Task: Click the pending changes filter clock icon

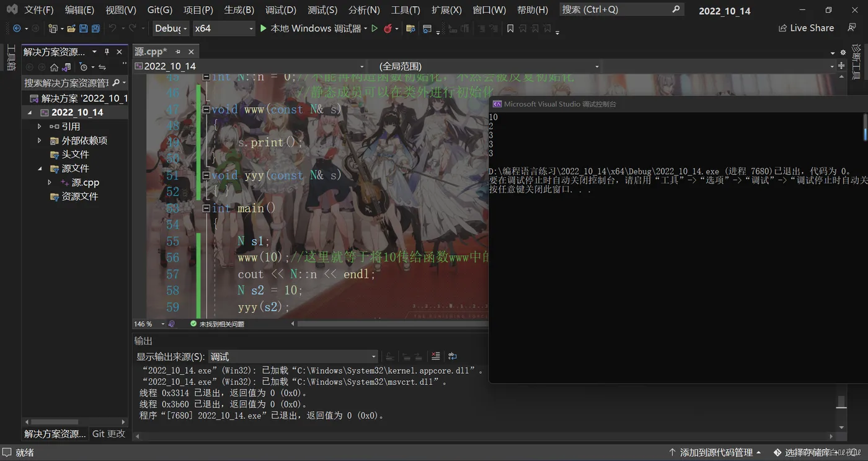Action: pyautogui.click(x=84, y=67)
